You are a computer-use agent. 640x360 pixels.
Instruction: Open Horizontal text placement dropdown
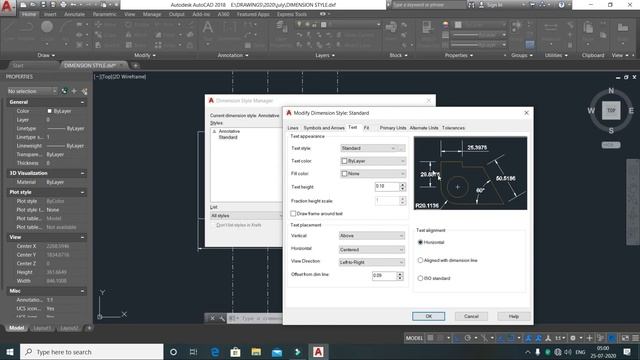[372, 249]
